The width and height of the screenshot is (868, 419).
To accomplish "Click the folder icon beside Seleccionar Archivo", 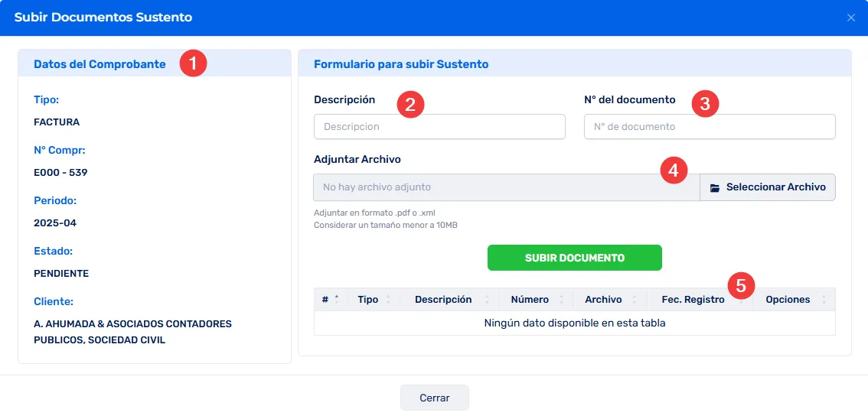I will coord(715,187).
